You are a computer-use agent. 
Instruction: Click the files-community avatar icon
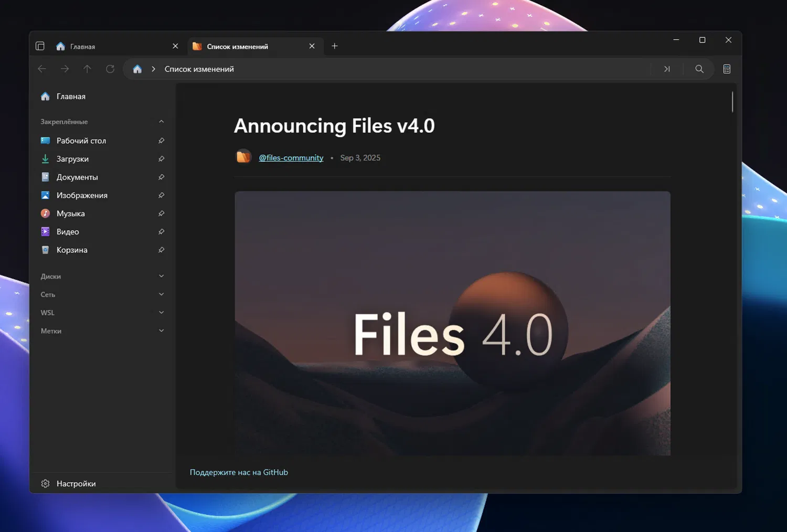pyautogui.click(x=243, y=157)
